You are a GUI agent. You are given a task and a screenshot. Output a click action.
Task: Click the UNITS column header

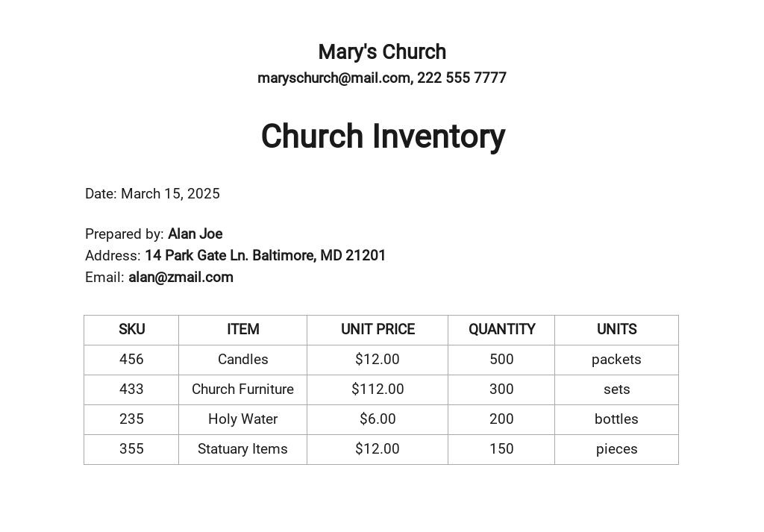point(616,330)
